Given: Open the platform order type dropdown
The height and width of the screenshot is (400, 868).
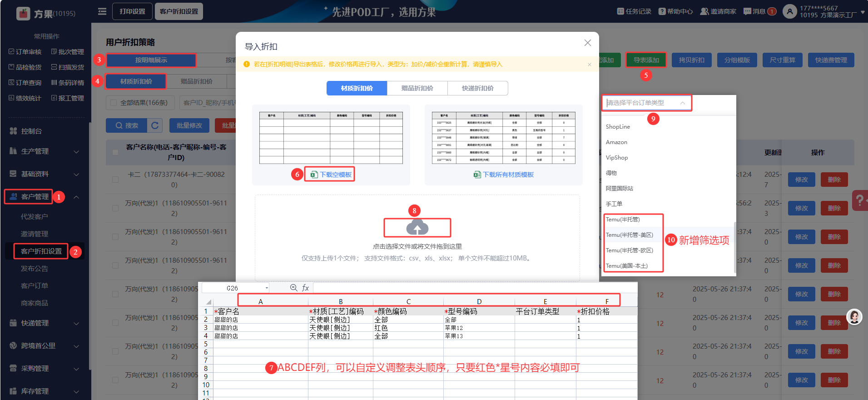Looking at the screenshot, I should tap(646, 103).
